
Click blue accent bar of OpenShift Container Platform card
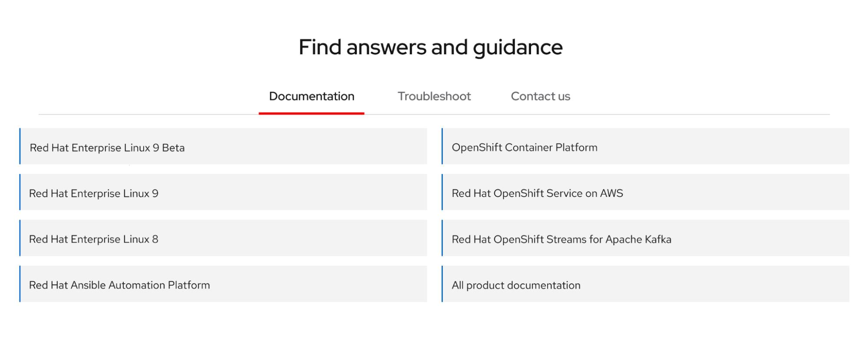[x=442, y=146]
